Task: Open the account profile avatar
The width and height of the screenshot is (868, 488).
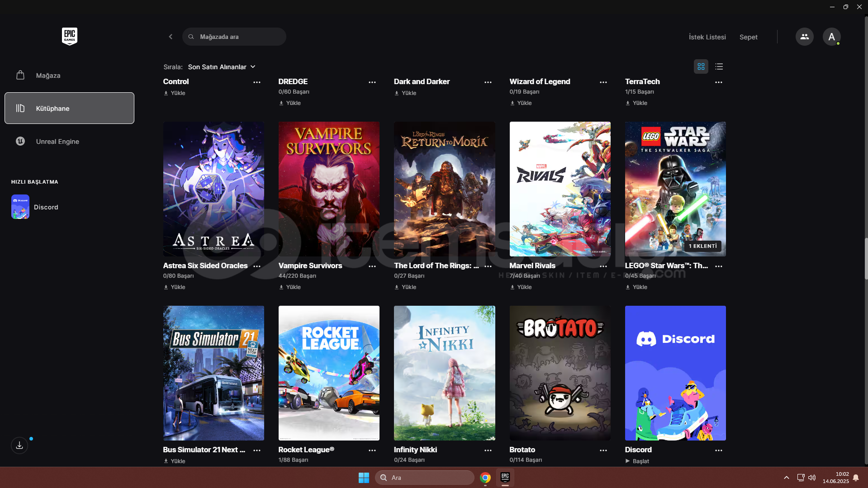Action: pyautogui.click(x=831, y=37)
